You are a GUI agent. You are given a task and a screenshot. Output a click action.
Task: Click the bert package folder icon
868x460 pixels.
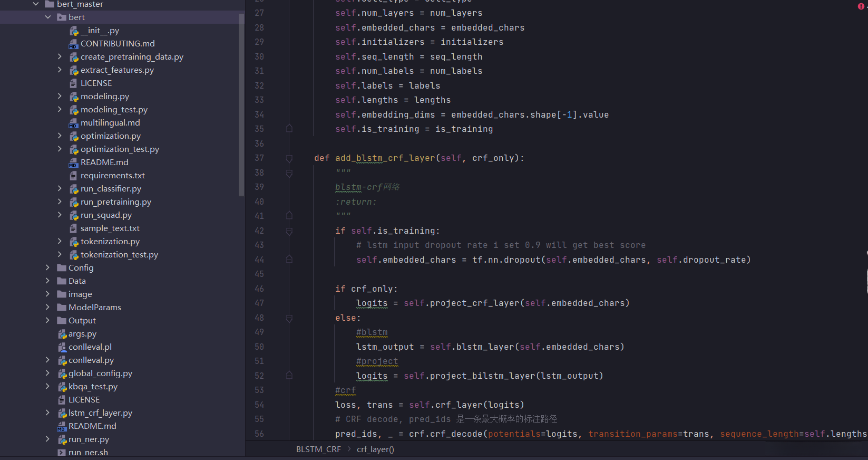click(x=62, y=17)
